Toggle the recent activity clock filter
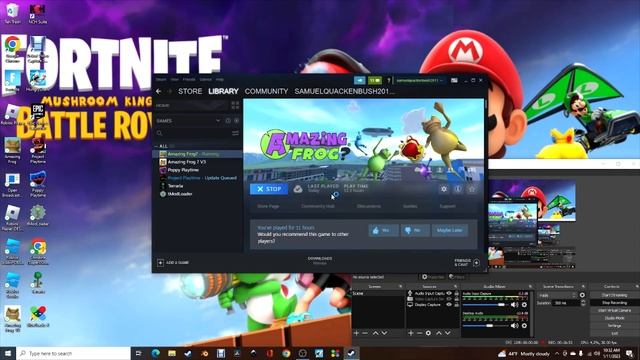 click(228, 121)
